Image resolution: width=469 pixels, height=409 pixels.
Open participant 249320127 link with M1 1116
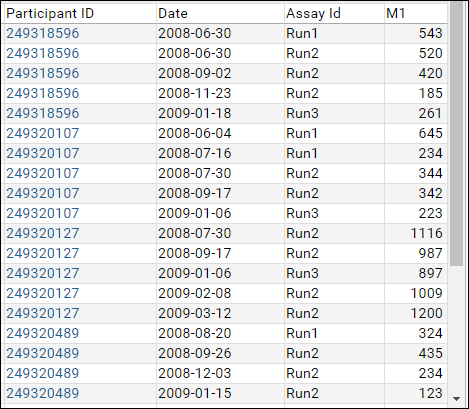43,233
